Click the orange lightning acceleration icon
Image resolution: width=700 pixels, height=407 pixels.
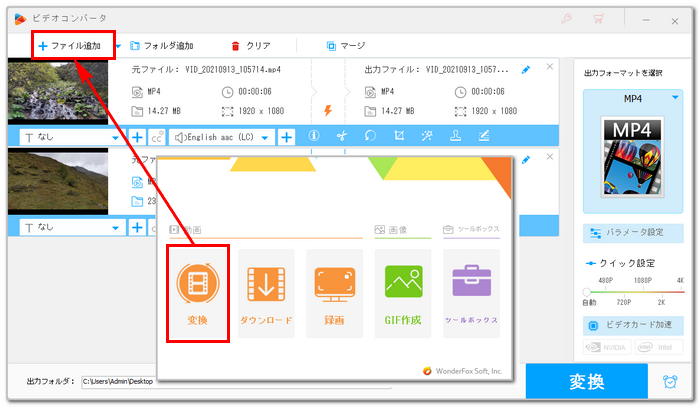pos(328,110)
